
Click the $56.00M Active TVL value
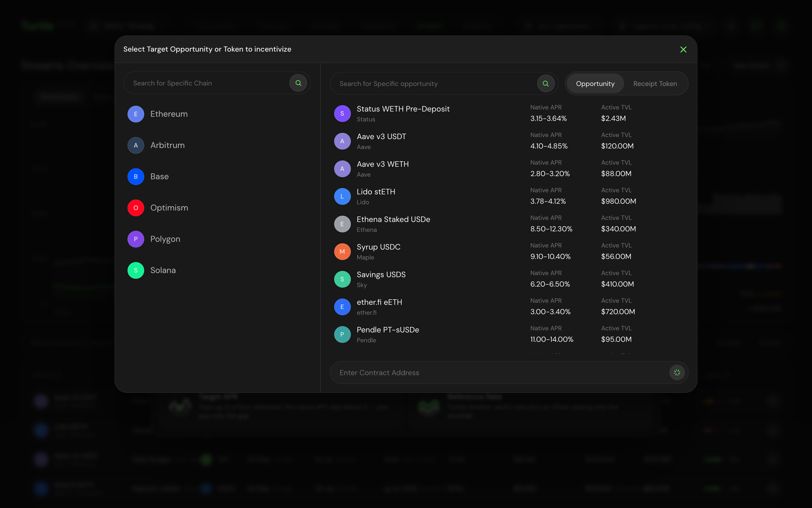[616, 256]
